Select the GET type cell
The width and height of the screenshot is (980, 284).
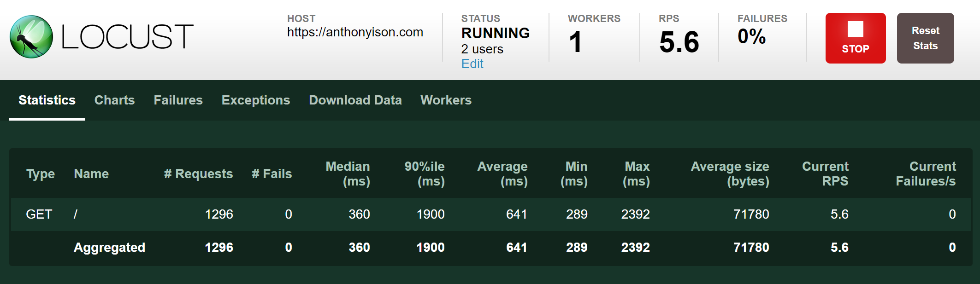click(39, 214)
